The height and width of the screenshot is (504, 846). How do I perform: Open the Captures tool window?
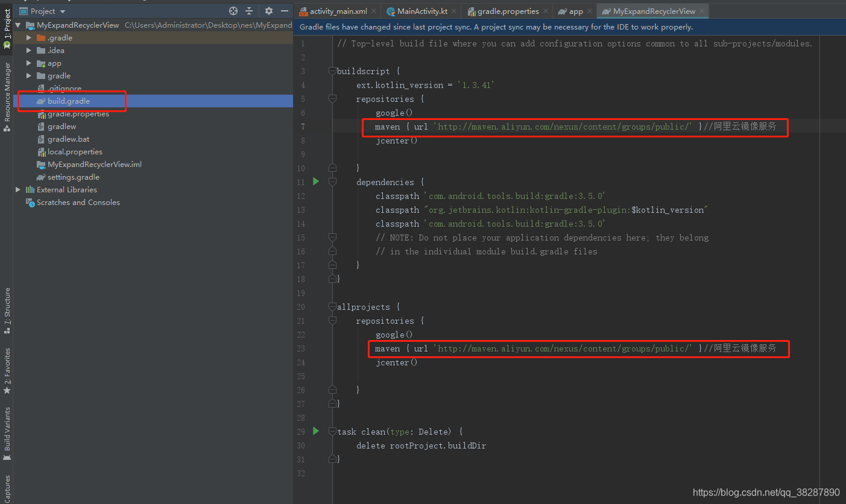pyautogui.click(x=7, y=488)
